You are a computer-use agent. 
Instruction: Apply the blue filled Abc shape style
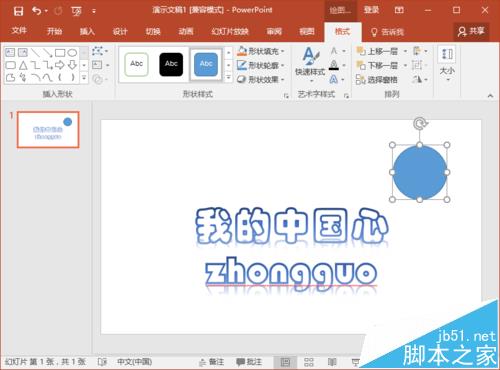tap(206, 64)
